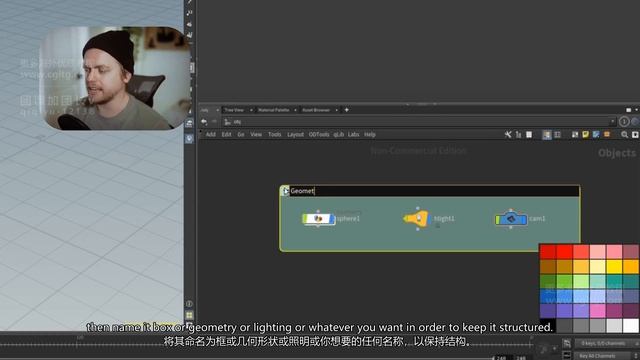Go forward in network path history
This screenshot has height=360, width=640.
(214, 122)
